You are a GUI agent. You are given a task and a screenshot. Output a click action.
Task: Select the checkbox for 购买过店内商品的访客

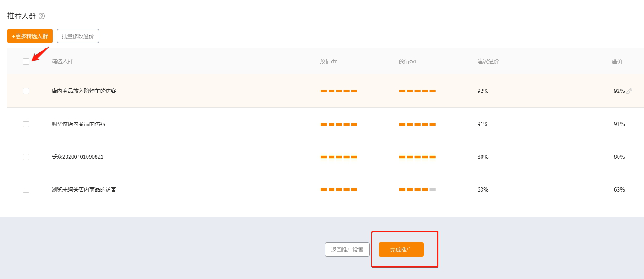[x=26, y=124]
